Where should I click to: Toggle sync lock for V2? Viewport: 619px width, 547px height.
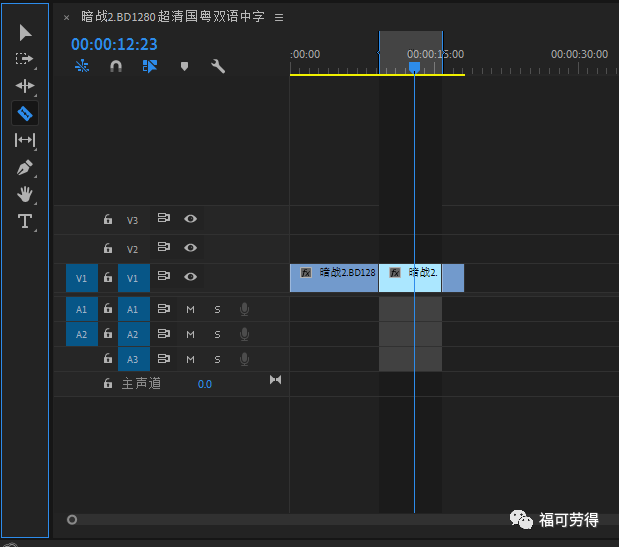(163, 247)
